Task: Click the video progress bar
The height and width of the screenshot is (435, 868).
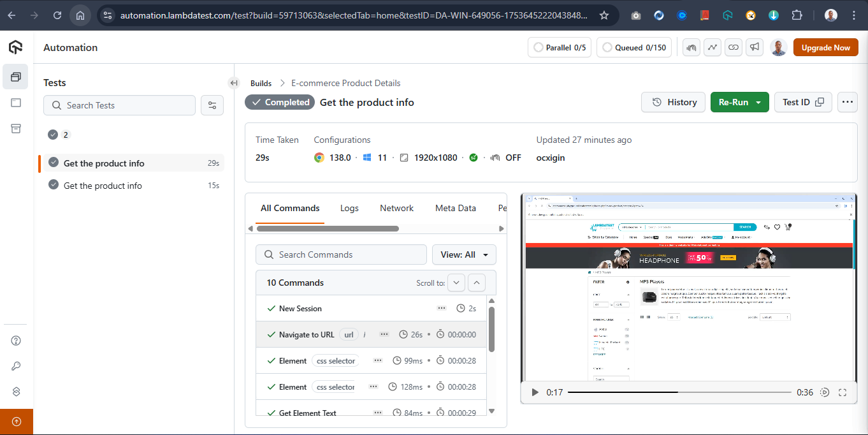Action: tap(679, 392)
